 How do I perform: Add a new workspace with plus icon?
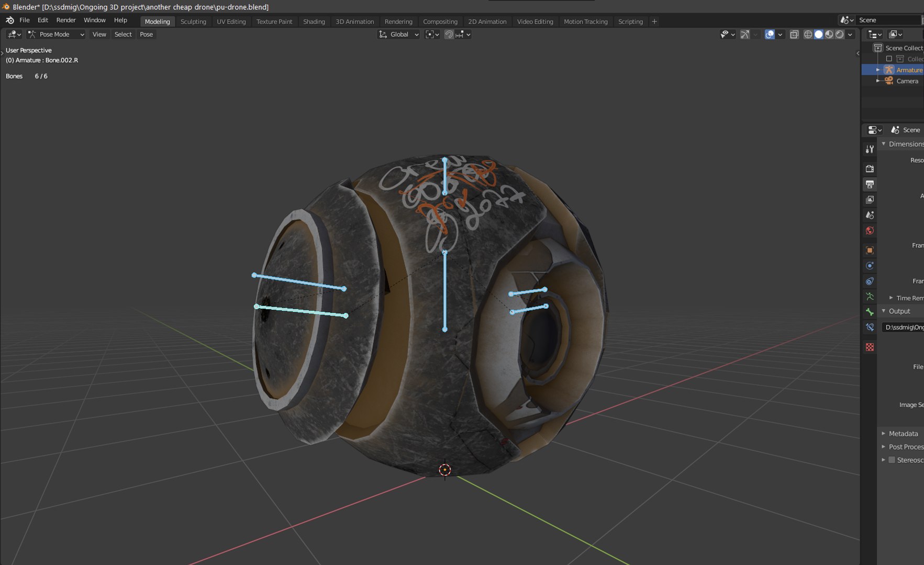654,21
